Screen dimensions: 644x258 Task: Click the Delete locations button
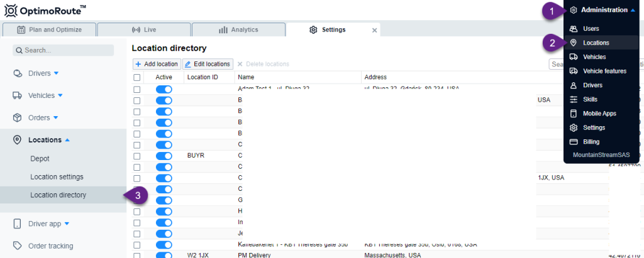click(x=264, y=64)
